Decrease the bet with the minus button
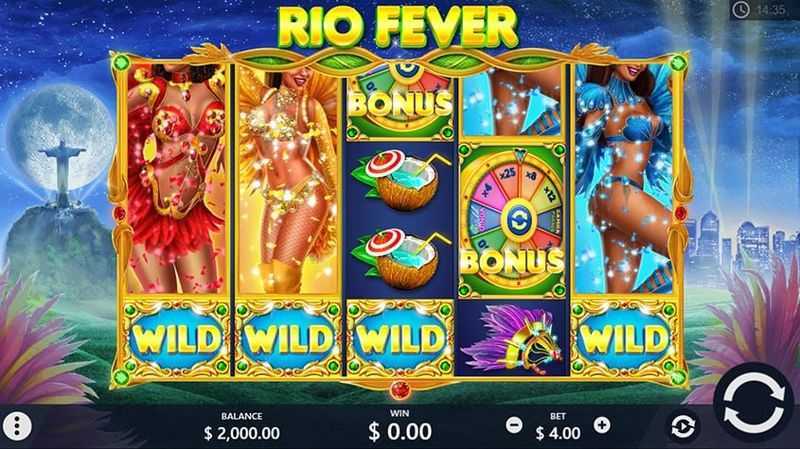Viewport: 800px width, 449px height. [514, 425]
